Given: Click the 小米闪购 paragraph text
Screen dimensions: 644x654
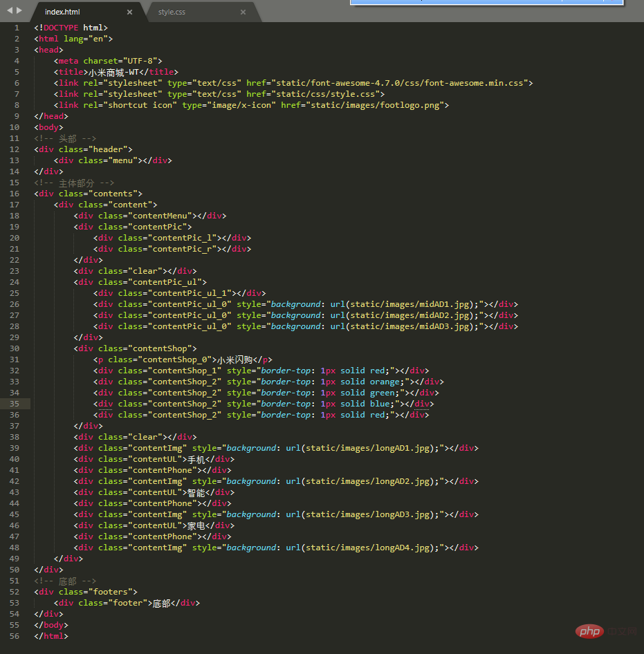Looking at the screenshot, I should tap(234, 360).
